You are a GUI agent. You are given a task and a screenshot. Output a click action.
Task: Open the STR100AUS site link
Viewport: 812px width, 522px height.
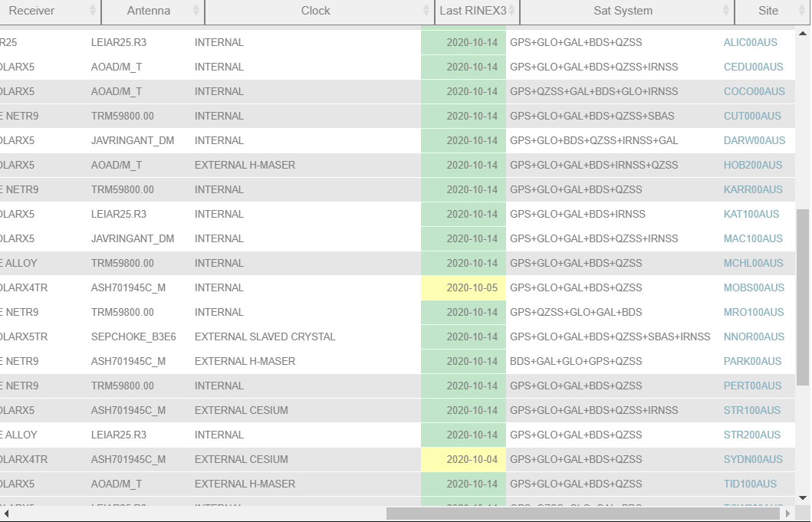click(752, 410)
